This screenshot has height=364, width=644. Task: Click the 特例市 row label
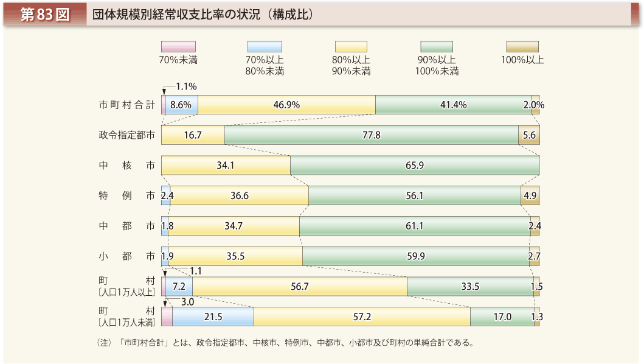pyautogui.click(x=126, y=195)
